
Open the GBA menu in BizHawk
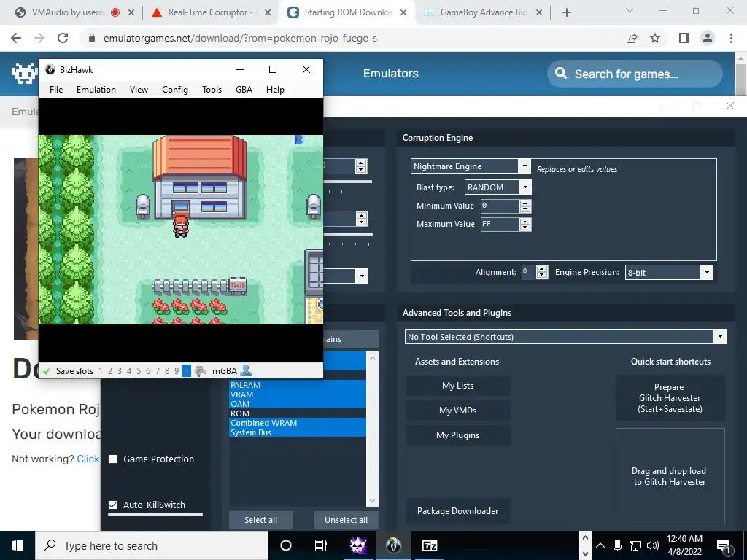pyautogui.click(x=244, y=90)
